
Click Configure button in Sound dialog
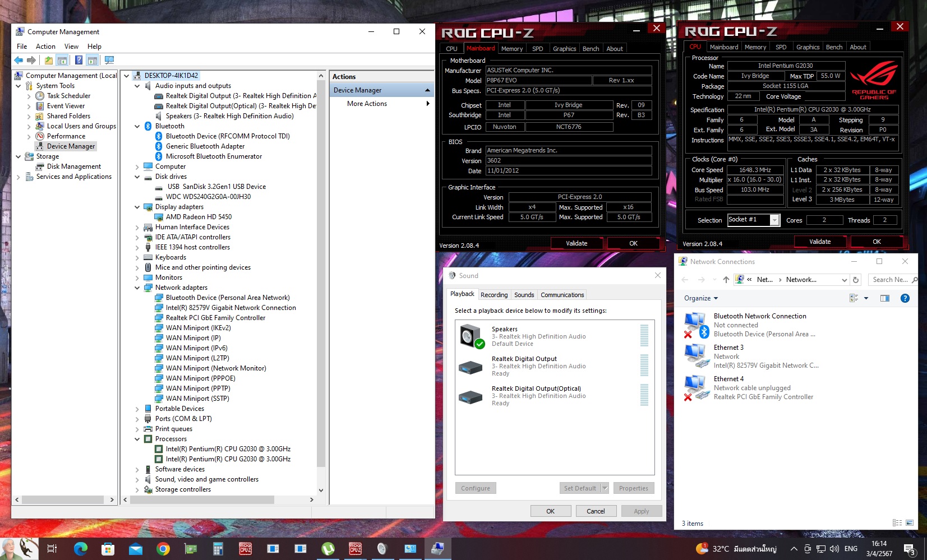[476, 488]
